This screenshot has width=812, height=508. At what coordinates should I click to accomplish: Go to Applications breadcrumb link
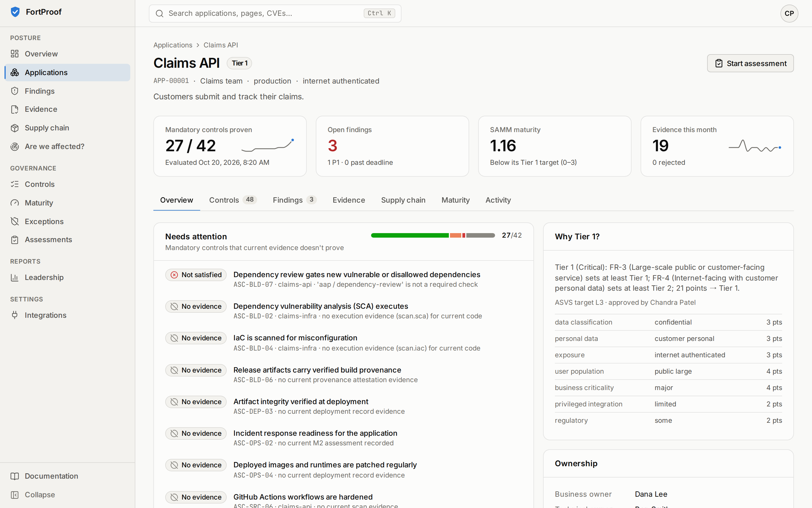[173, 45]
